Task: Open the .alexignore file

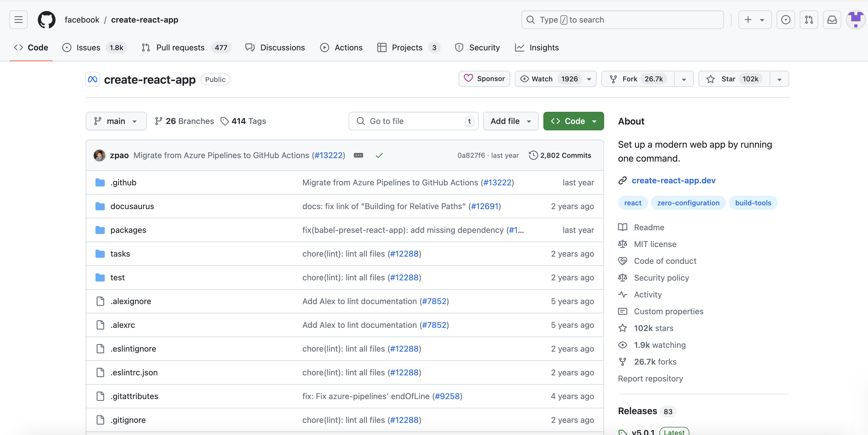Action: coord(131,301)
